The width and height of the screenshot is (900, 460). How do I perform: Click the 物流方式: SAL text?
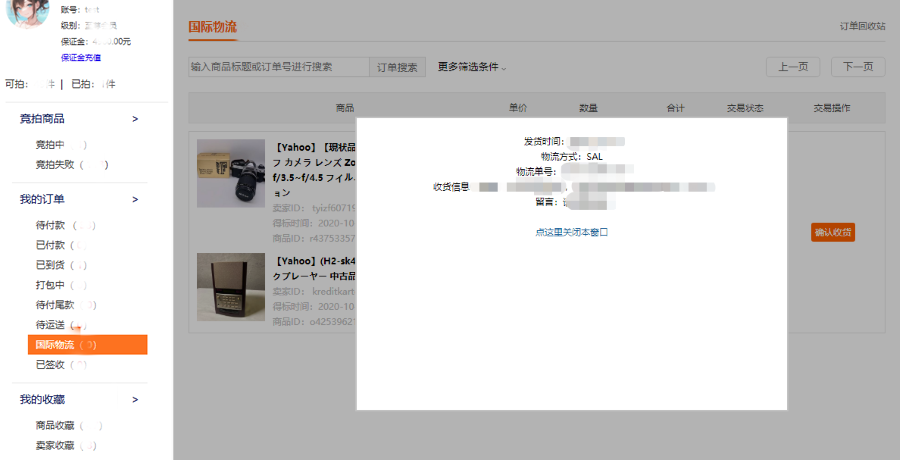point(572,156)
